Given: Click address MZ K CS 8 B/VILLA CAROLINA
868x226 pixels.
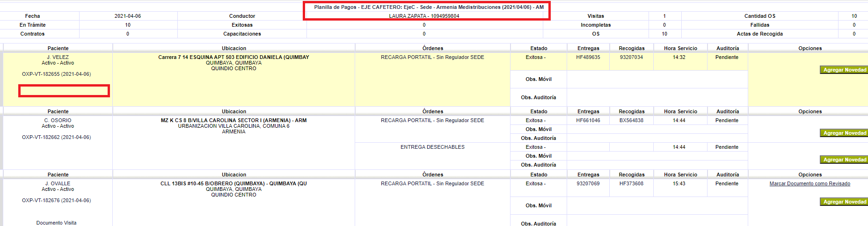Looking at the screenshot, I should (233, 120).
